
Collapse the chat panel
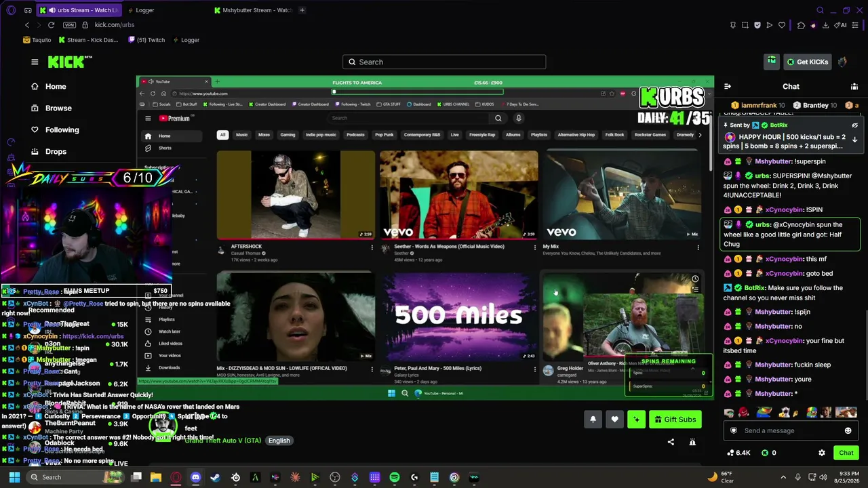tap(728, 87)
